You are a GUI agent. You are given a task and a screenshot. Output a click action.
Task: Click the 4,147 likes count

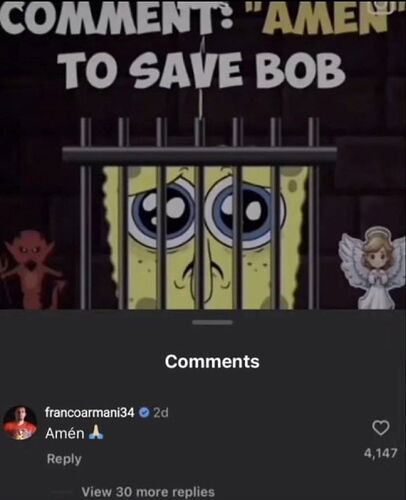pyautogui.click(x=381, y=453)
